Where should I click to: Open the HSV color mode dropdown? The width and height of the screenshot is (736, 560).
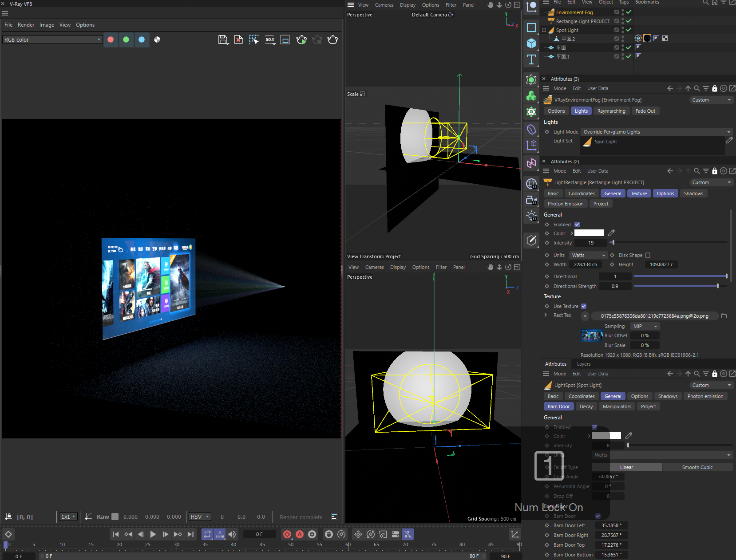pos(200,517)
